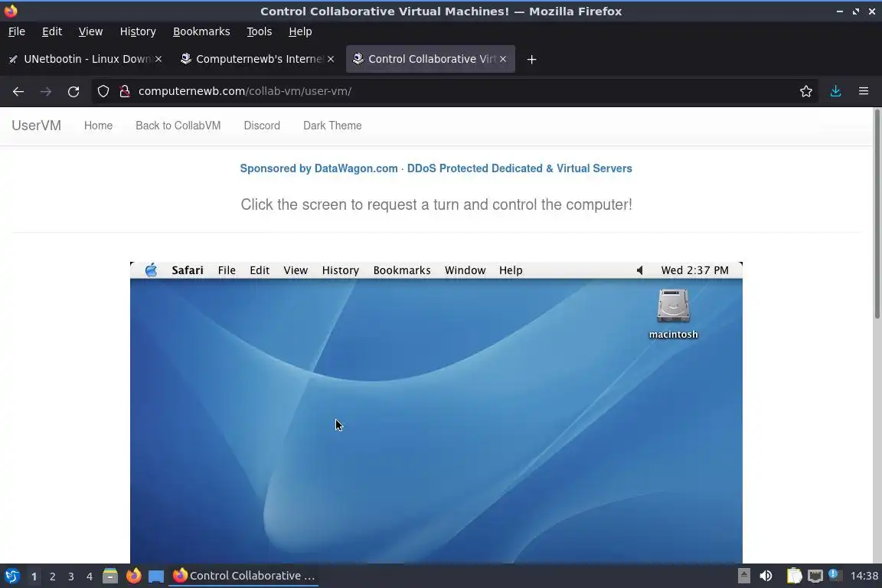Open the Firefox Bookmarks menu
The image size is (882, 588).
point(201,31)
